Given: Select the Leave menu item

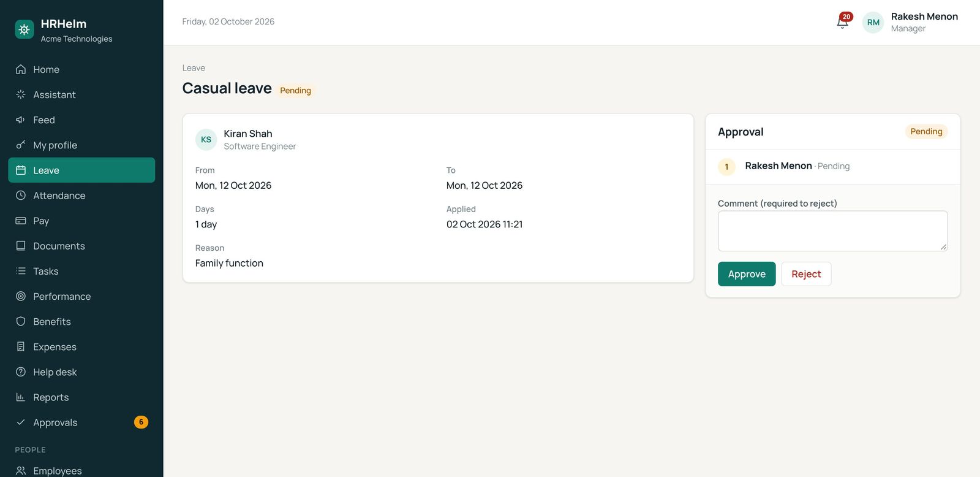Looking at the screenshot, I should click(x=81, y=170).
